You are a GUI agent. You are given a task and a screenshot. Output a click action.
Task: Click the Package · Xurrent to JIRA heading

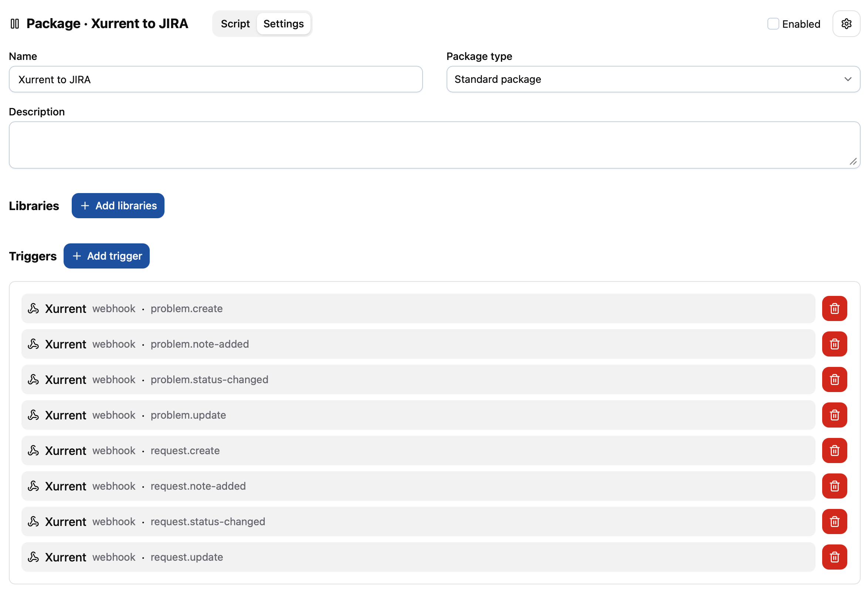click(x=107, y=24)
